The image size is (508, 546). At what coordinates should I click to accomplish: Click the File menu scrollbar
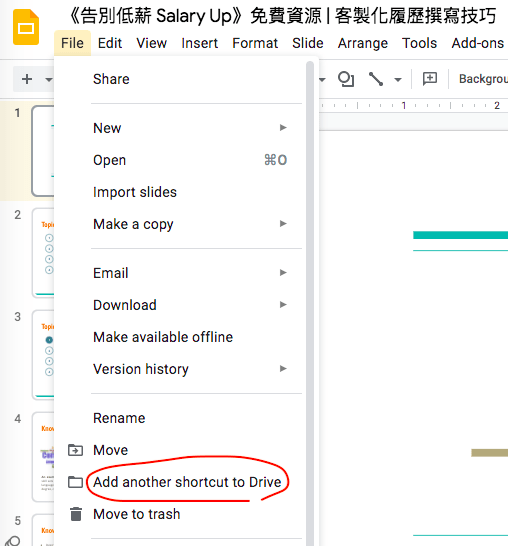[310, 303]
